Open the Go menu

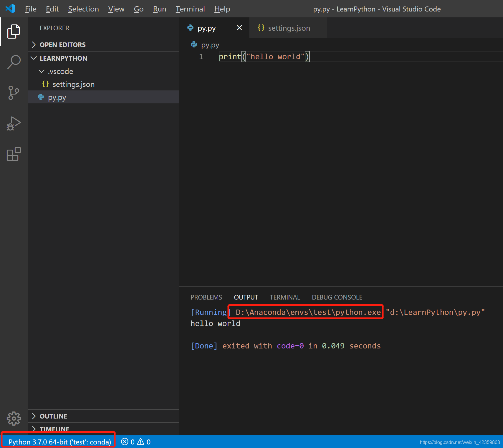pyautogui.click(x=139, y=9)
